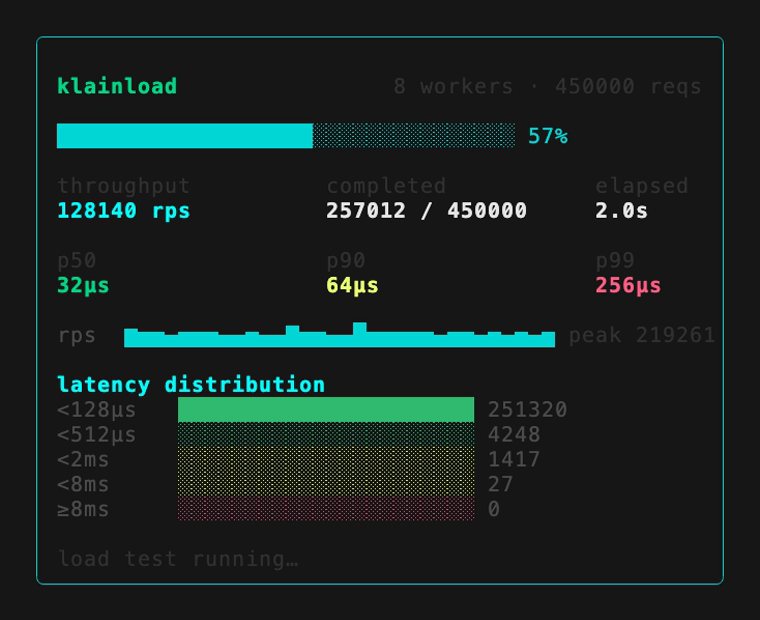The image size is (760, 620).
Task: Click the p90 label
Action: (346, 260)
